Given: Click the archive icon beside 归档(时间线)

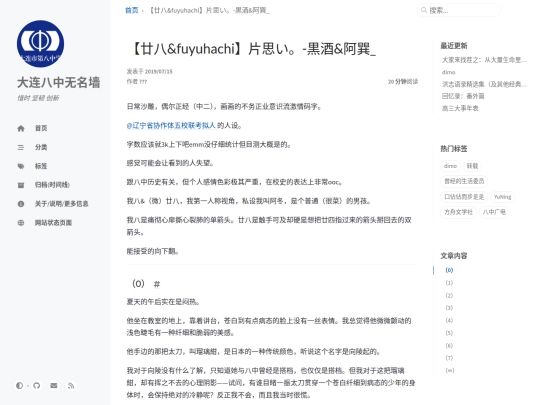Looking at the screenshot, I should coord(21,185).
